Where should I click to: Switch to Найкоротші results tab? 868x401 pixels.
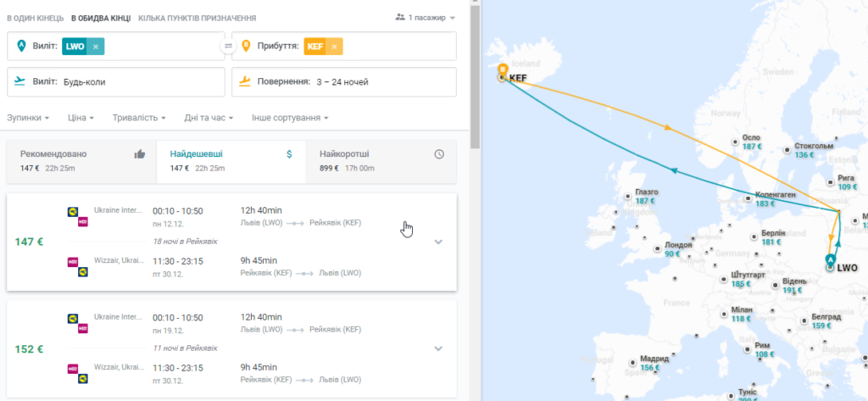coord(381,162)
